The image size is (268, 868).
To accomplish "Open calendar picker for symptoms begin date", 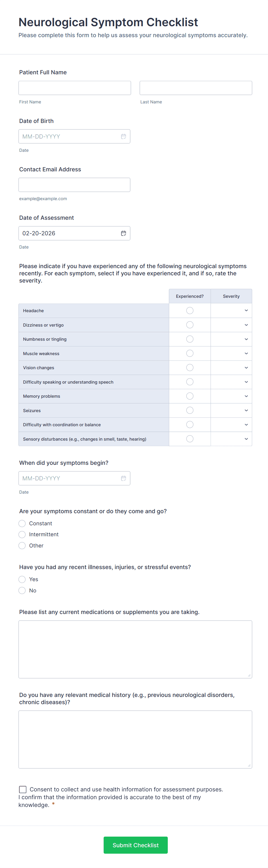I will coord(123,478).
